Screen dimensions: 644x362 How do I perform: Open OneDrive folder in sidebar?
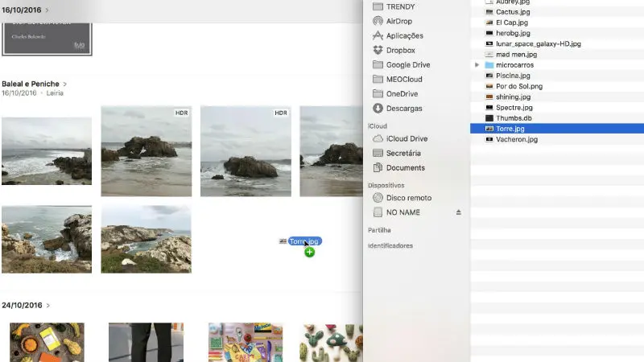pos(395,93)
